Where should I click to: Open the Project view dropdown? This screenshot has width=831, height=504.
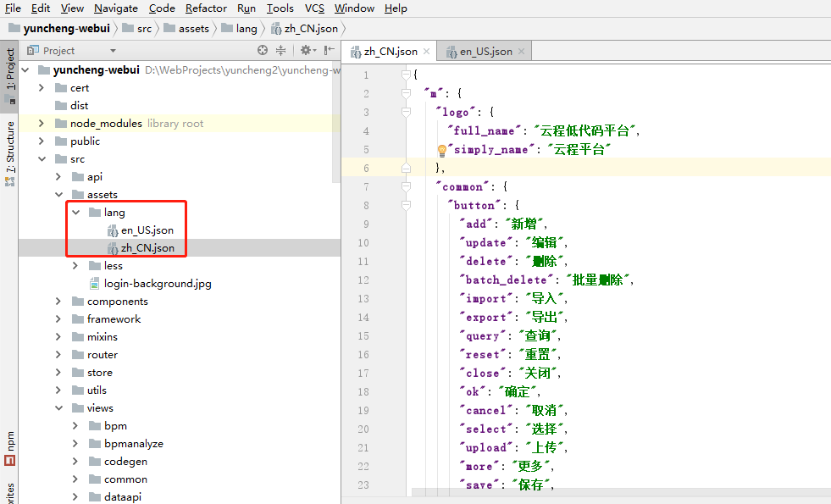coord(113,51)
